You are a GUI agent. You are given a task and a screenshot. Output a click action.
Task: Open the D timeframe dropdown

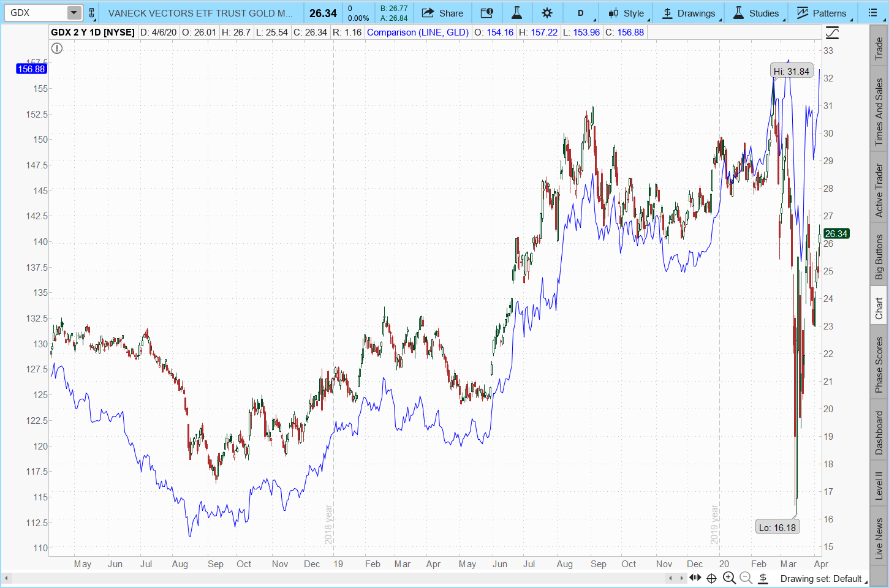580,12
